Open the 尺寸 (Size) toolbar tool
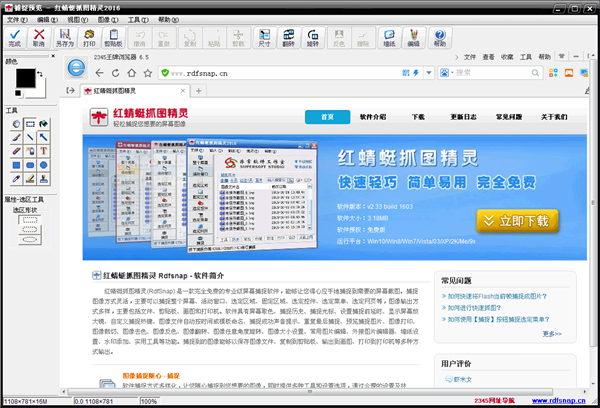Image resolution: width=600 pixels, height=408 pixels. tap(264, 39)
